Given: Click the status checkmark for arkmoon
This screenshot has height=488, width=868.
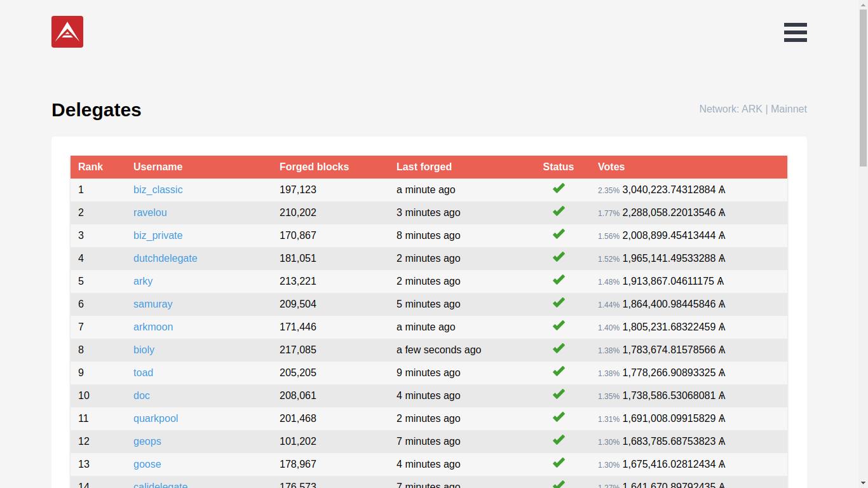Looking at the screenshot, I should pos(559,326).
